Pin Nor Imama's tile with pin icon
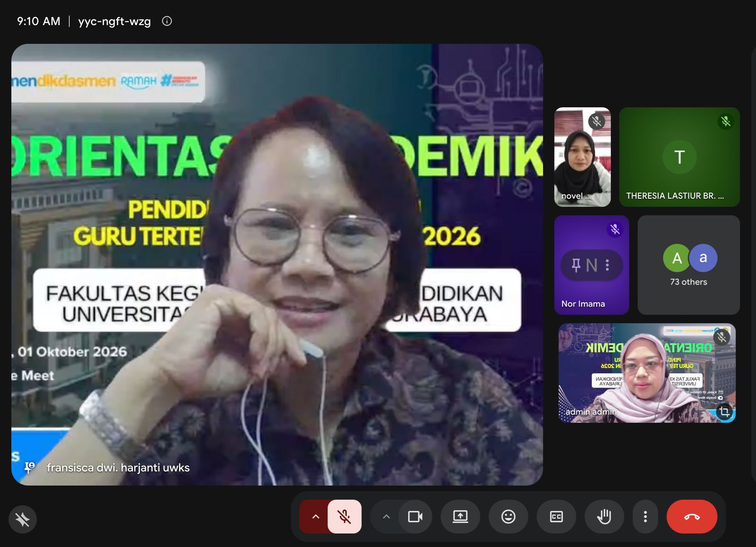756x547 pixels. point(576,265)
